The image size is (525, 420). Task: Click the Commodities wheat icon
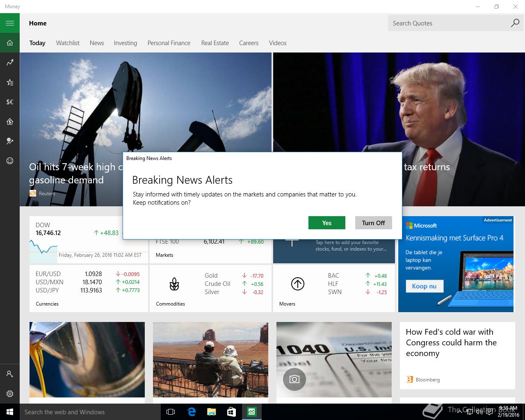(x=174, y=284)
